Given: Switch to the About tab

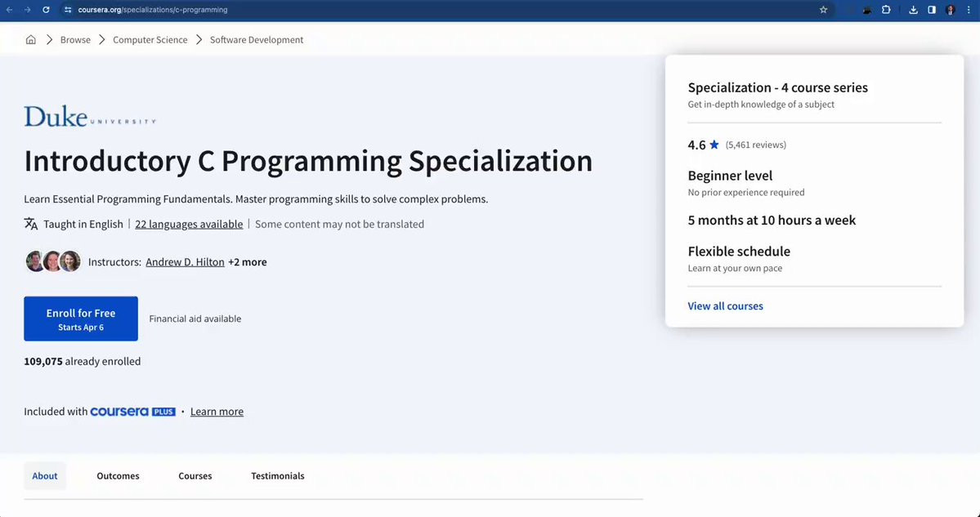Looking at the screenshot, I should (x=45, y=476).
